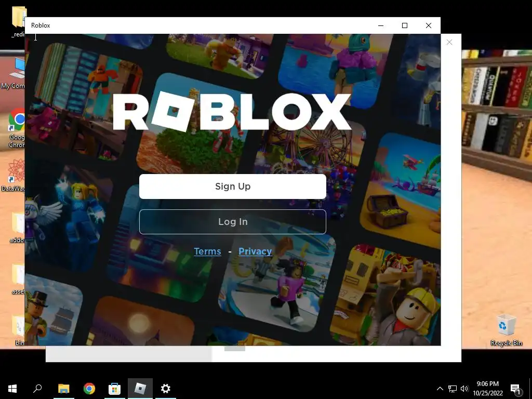532x399 pixels.
Task: Open Microsoft Store from taskbar
Action: pos(114,389)
